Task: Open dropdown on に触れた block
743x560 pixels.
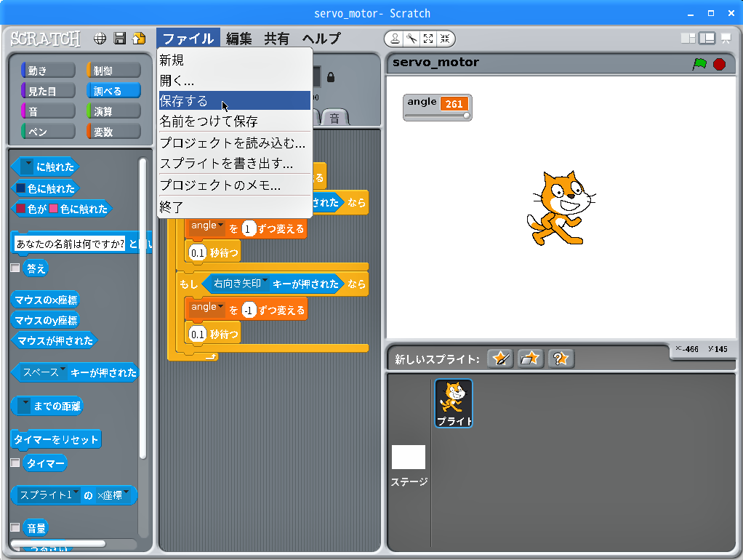Action: click(28, 166)
